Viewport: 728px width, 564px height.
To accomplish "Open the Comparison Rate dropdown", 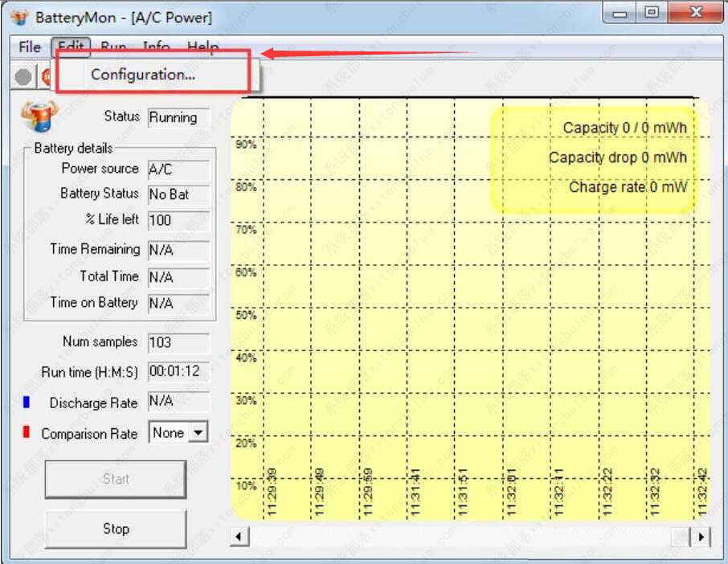I will [x=197, y=433].
